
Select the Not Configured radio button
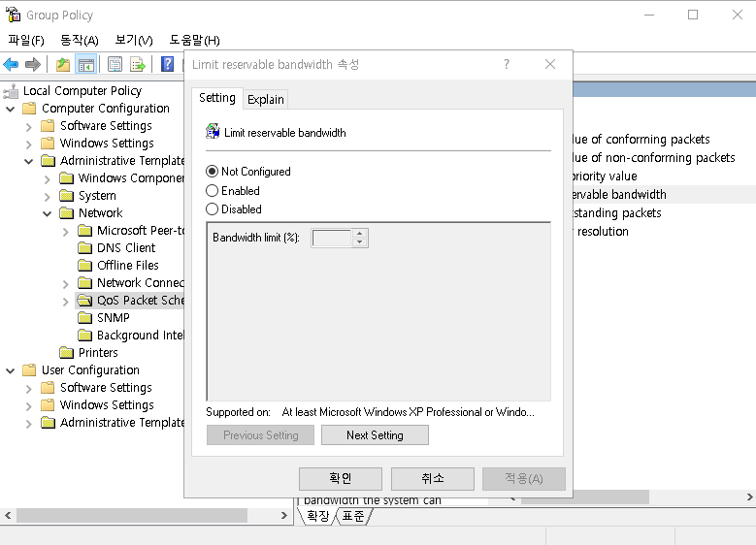(x=212, y=171)
